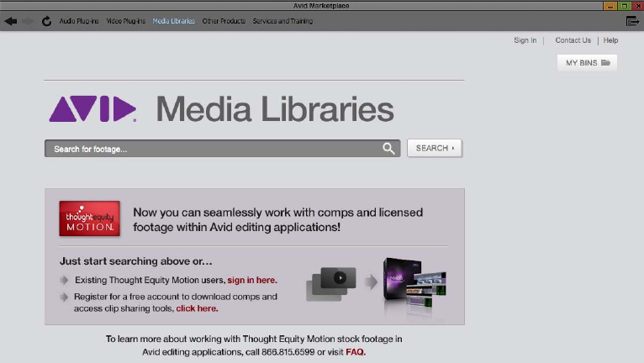Image resolution: width=644 pixels, height=363 pixels.
Task: Open the FAQ link
Action: [356, 352]
